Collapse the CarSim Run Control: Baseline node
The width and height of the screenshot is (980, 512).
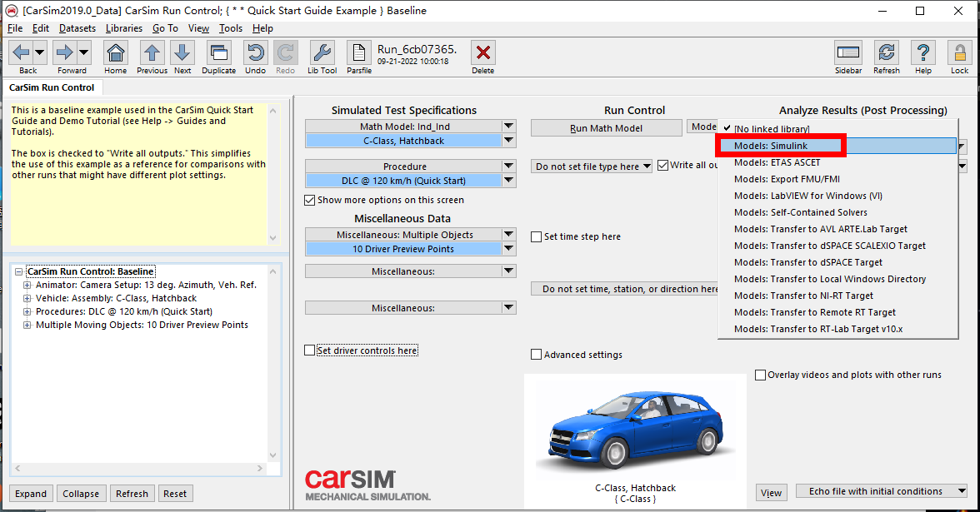pyautogui.click(x=18, y=271)
